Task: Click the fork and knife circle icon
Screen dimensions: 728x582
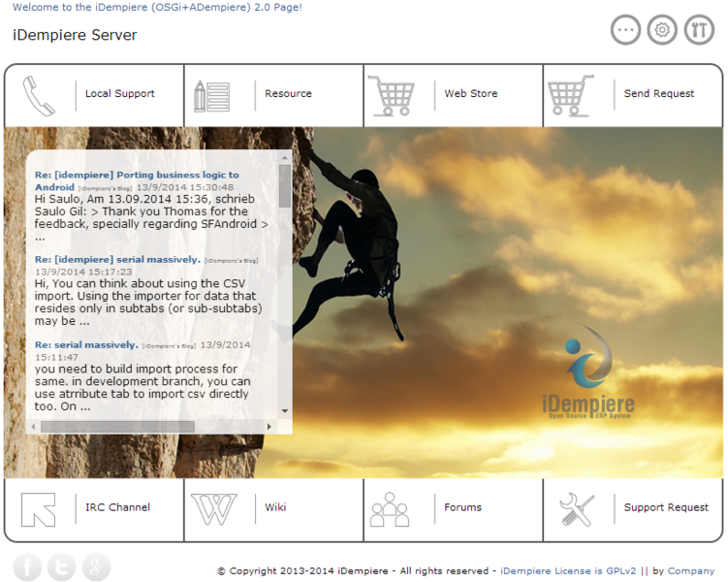Action: (x=699, y=30)
